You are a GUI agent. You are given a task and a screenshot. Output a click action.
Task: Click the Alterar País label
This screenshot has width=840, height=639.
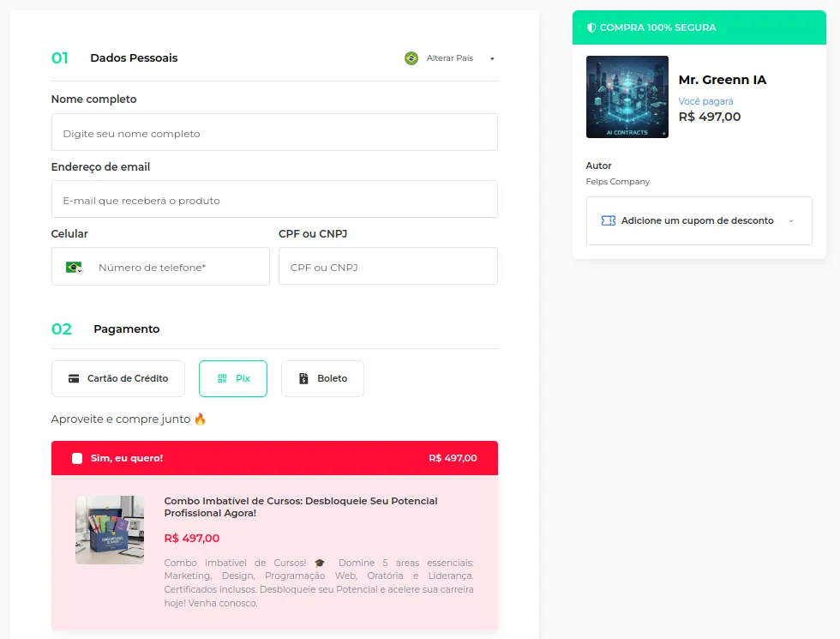(x=450, y=58)
